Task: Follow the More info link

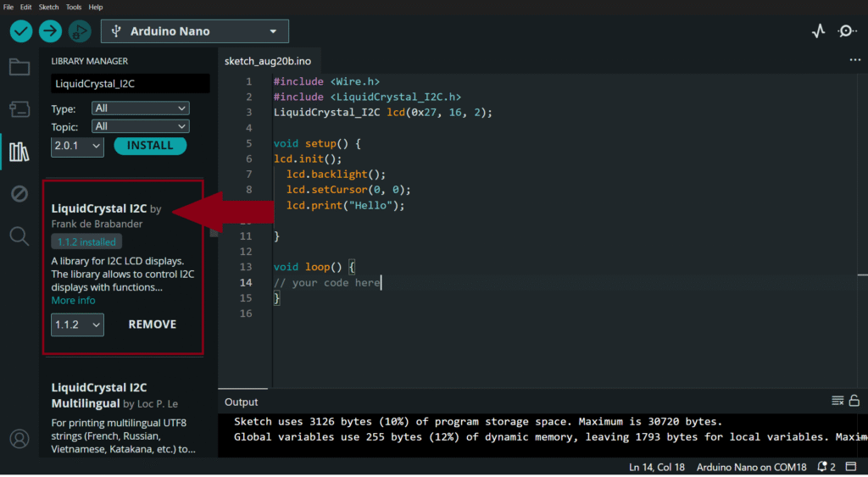Action: pos(73,301)
